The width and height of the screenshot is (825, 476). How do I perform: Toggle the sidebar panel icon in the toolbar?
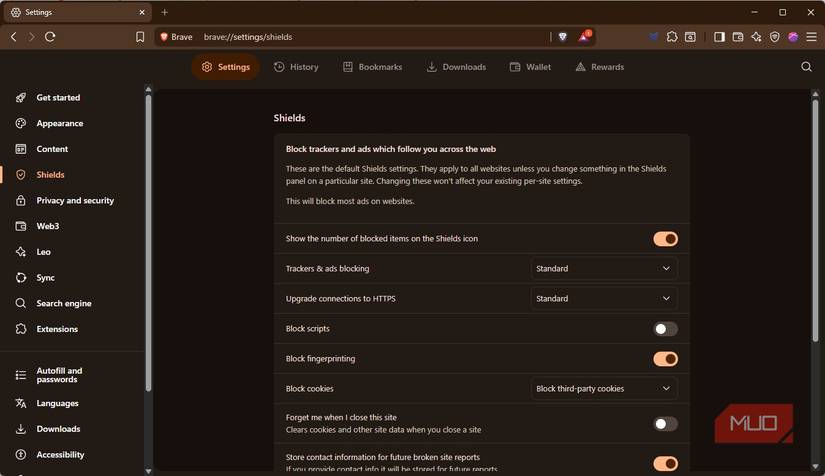click(719, 37)
